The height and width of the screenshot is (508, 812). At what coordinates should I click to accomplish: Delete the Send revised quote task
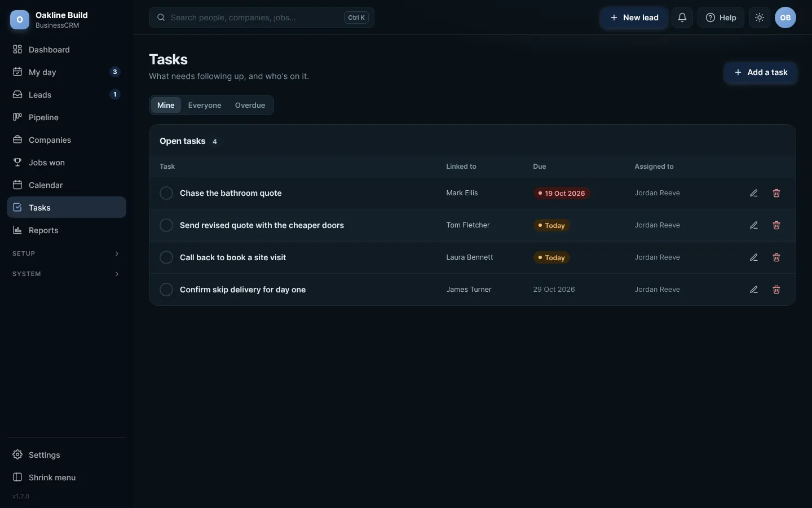(776, 225)
